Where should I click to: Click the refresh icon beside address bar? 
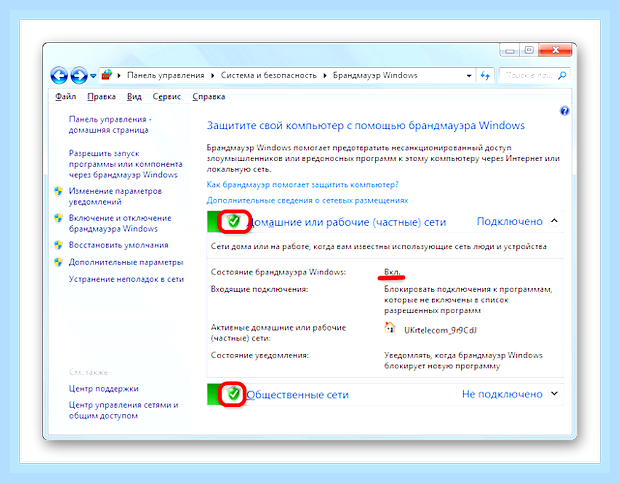pyautogui.click(x=485, y=75)
